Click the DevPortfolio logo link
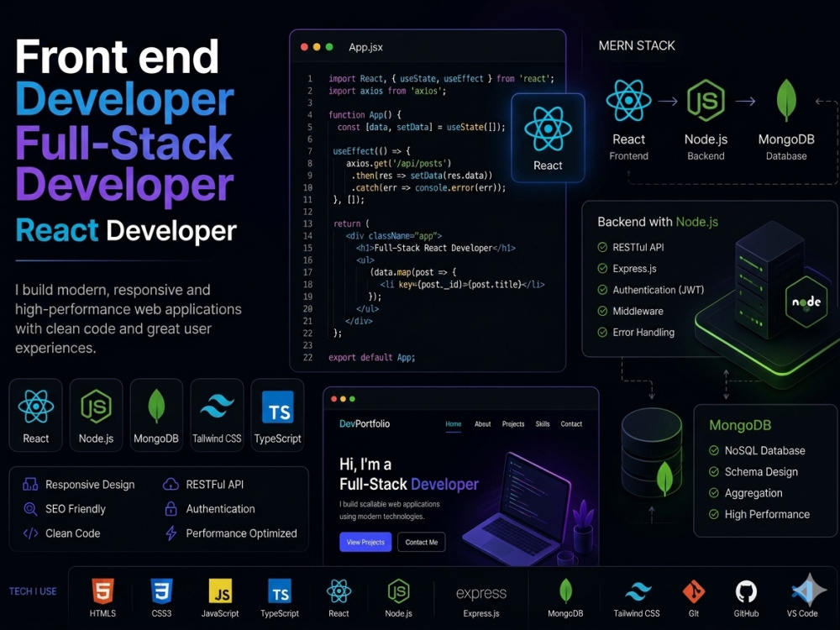Screen dimensions: 840x630 coord(365,423)
